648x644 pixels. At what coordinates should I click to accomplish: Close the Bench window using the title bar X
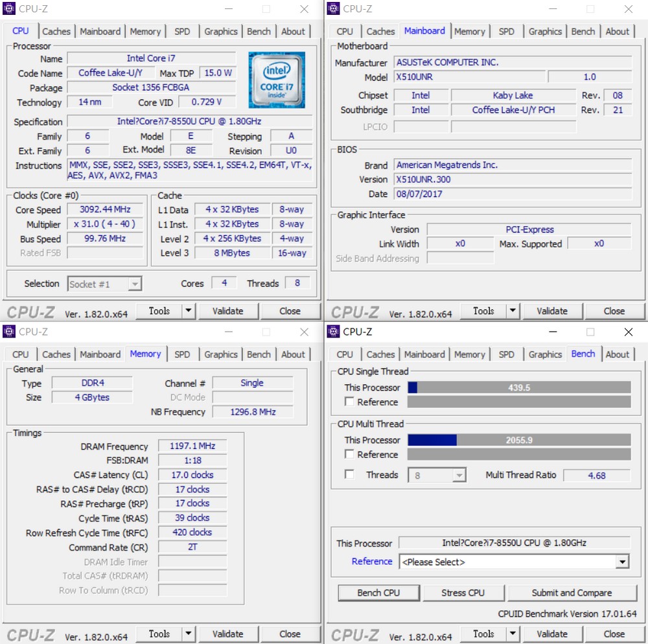[628, 332]
